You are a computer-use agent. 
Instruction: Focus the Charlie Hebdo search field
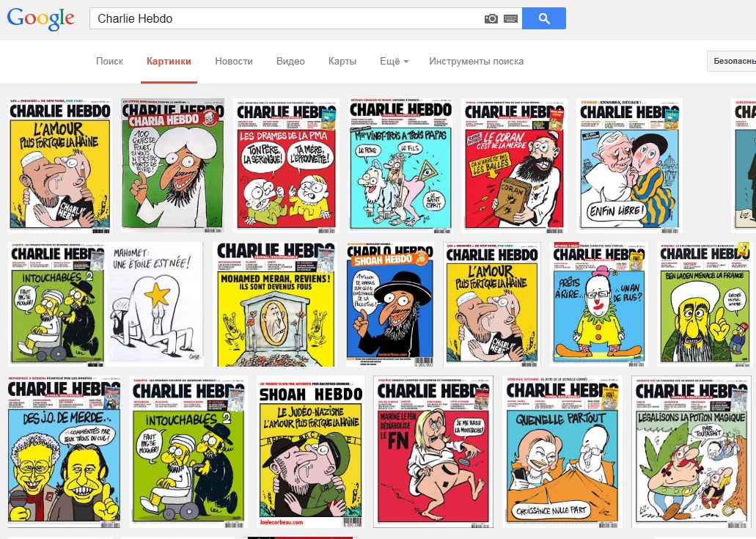click(x=285, y=18)
